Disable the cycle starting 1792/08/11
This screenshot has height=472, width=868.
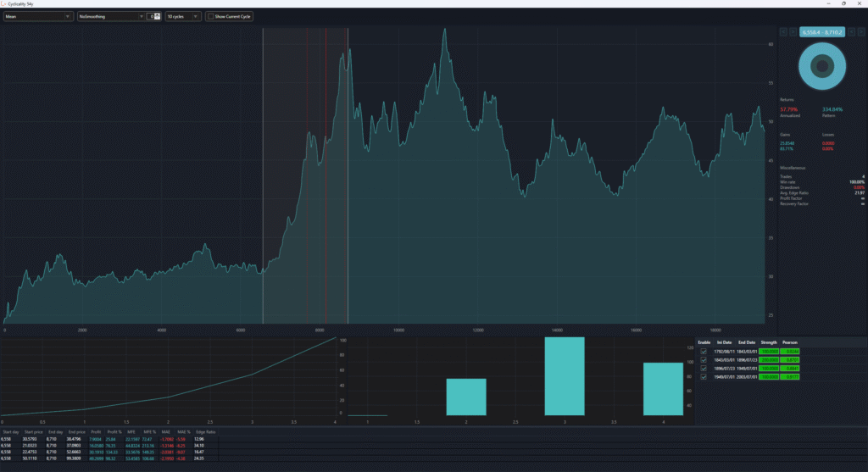coord(703,351)
